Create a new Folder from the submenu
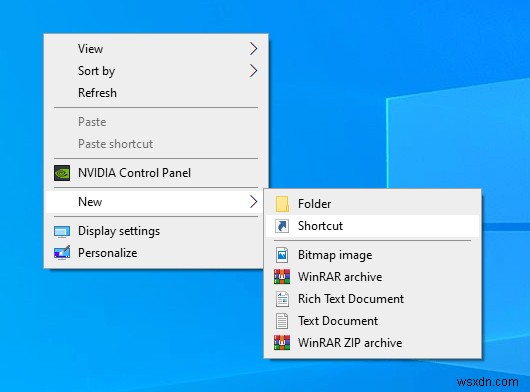The height and width of the screenshot is (392, 530). tap(372, 204)
